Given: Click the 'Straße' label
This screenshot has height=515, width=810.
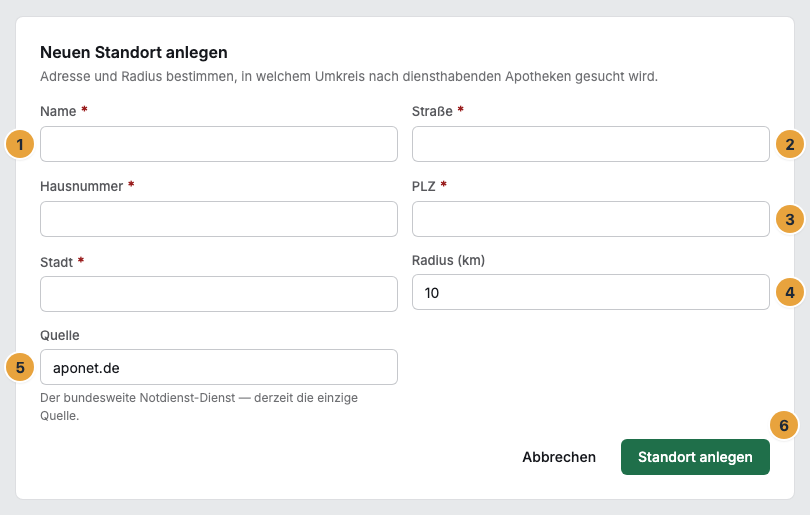Looking at the screenshot, I should 432,111.
